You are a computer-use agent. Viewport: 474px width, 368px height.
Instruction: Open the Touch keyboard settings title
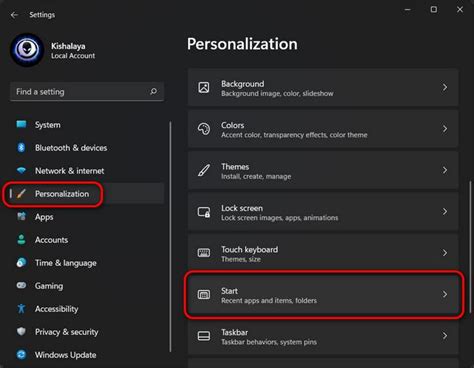250,249
